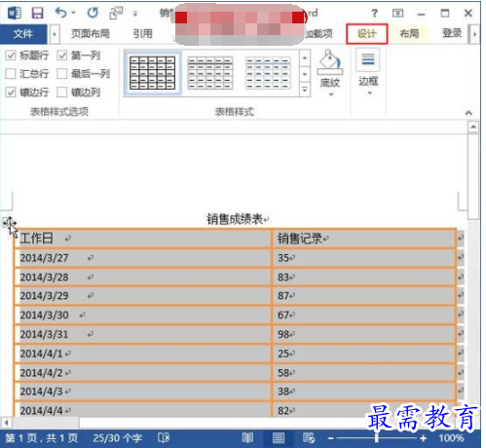
Task: Click the 销售成绩表 title text
Action: 235,219
